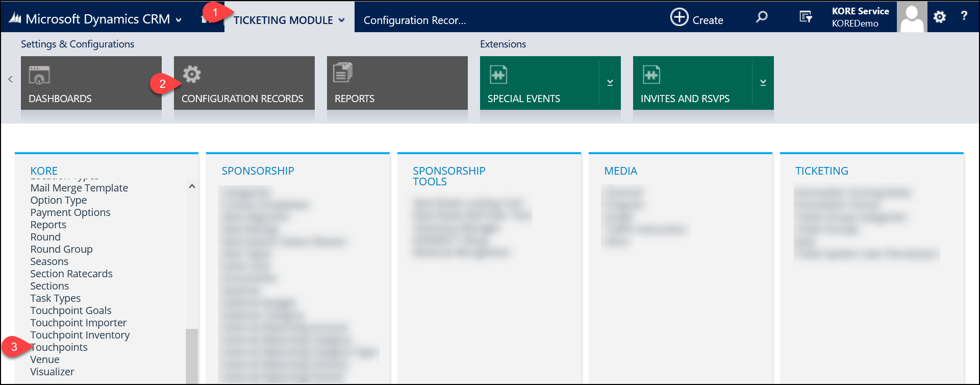
Task: Click the Create button label
Action: (708, 20)
